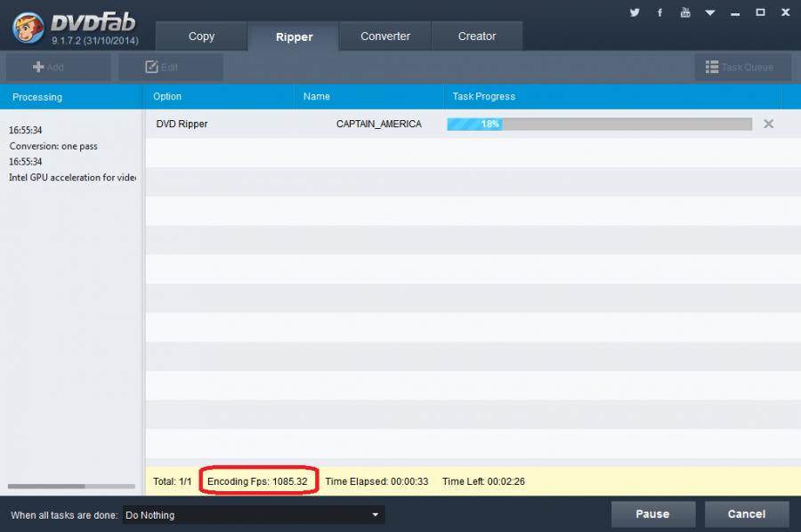Open the DVDFab Twitter page icon
The height and width of the screenshot is (532, 801).
coord(635,12)
